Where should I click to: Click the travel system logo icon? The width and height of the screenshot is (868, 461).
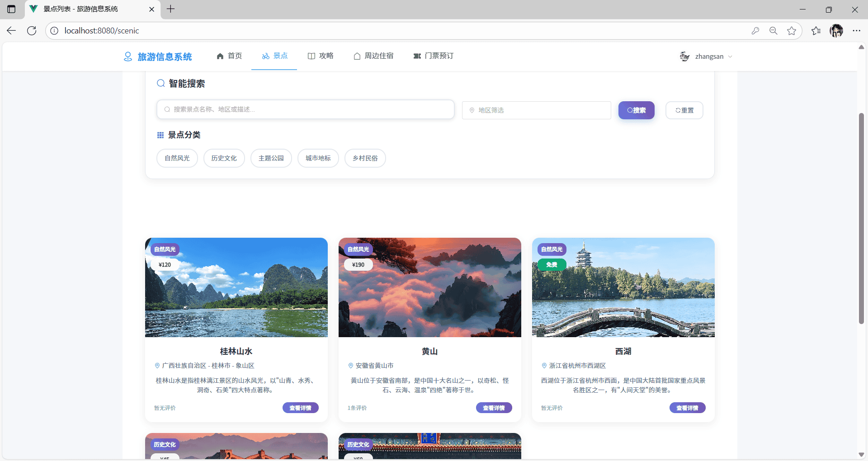[128, 56]
